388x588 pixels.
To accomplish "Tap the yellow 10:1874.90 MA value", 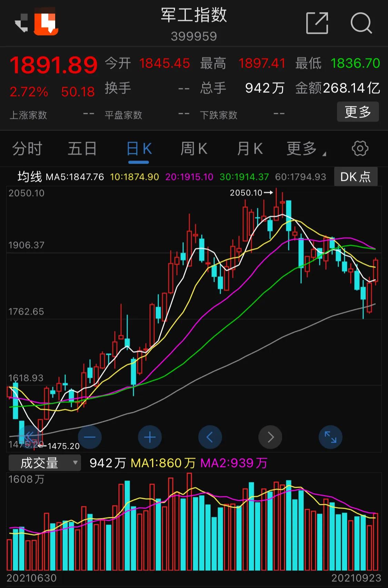I will [x=135, y=177].
